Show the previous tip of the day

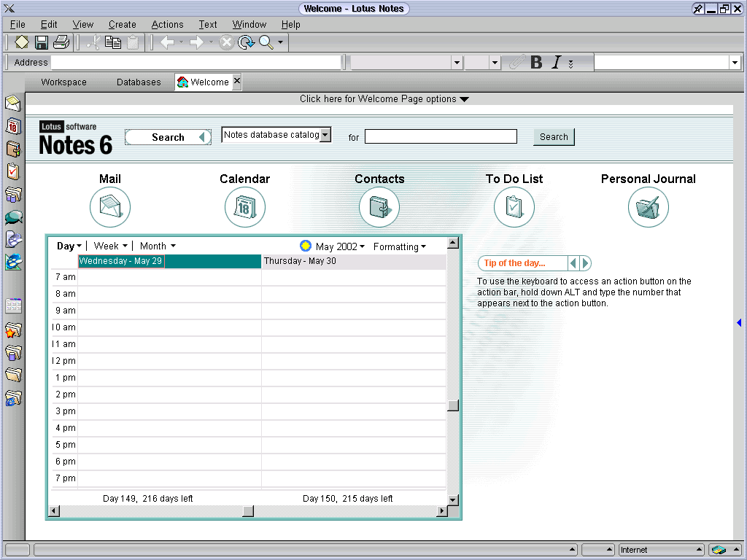(573, 262)
